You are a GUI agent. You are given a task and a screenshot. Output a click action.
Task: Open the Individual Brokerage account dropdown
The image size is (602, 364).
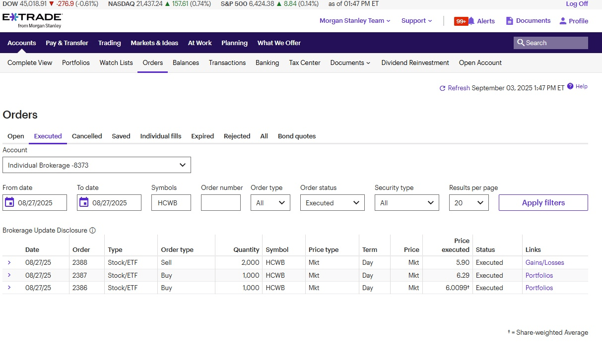pyautogui.click(x=97, y=165)
